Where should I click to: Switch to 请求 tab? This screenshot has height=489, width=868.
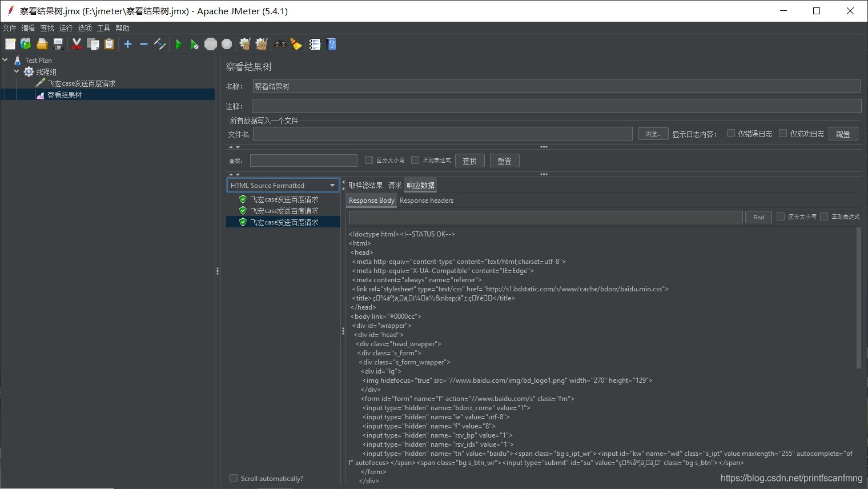point(395,185)
